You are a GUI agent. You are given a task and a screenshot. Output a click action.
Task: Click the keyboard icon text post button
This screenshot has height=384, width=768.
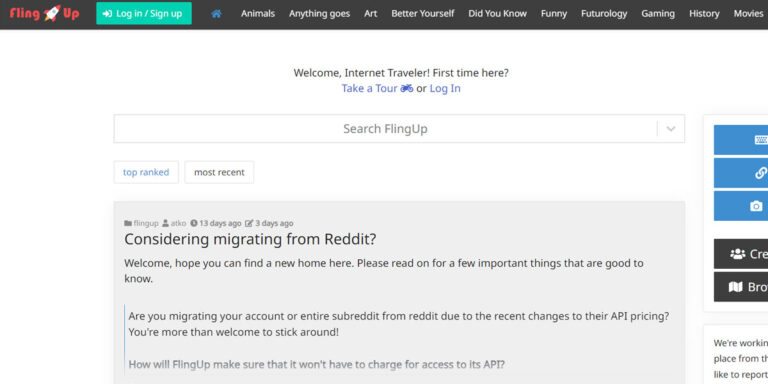point(741,140)
